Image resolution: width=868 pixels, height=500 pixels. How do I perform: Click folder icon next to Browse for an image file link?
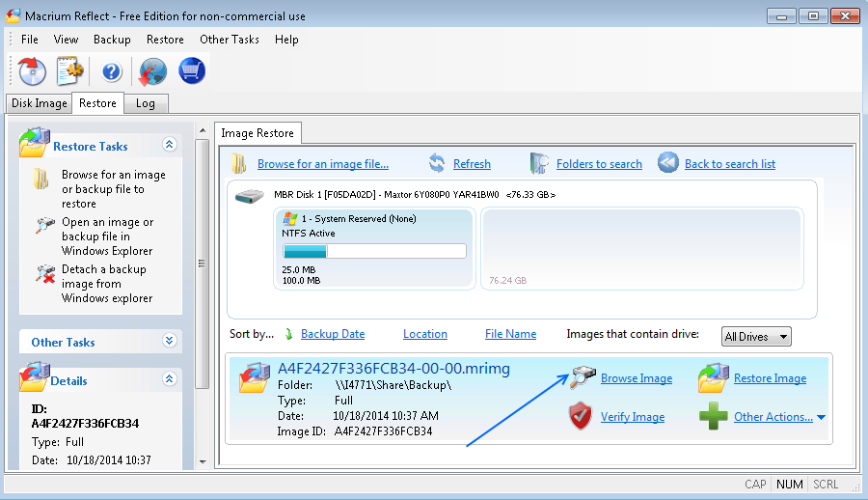238,163
